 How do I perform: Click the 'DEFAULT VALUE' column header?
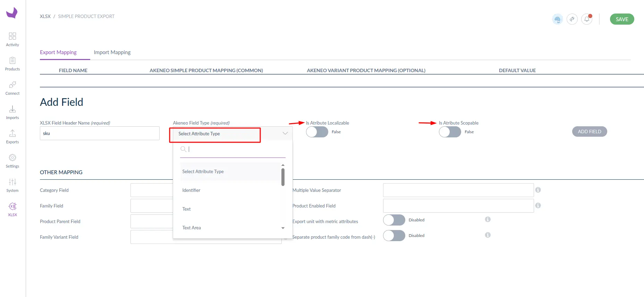pyautogui.click(x=517, y=70)
